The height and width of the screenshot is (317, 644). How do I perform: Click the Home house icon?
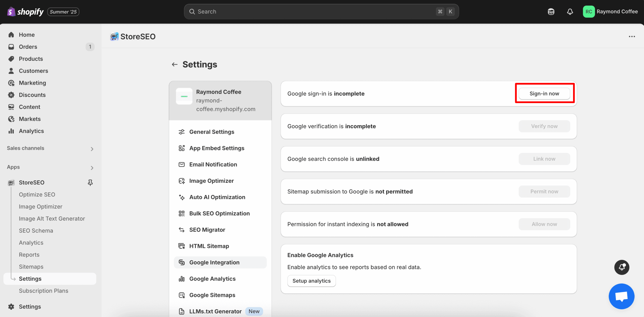click(11, 35)
